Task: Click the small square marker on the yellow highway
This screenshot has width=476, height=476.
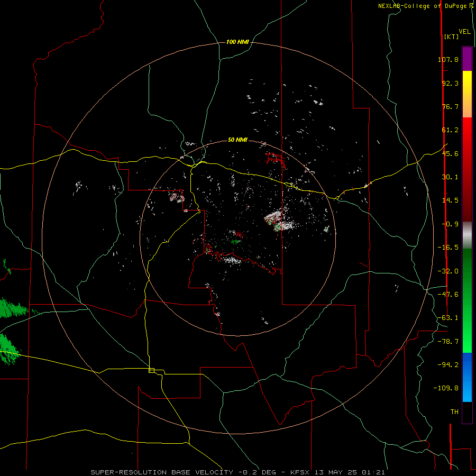Action: pyautogui.click(x=151, y=370)
